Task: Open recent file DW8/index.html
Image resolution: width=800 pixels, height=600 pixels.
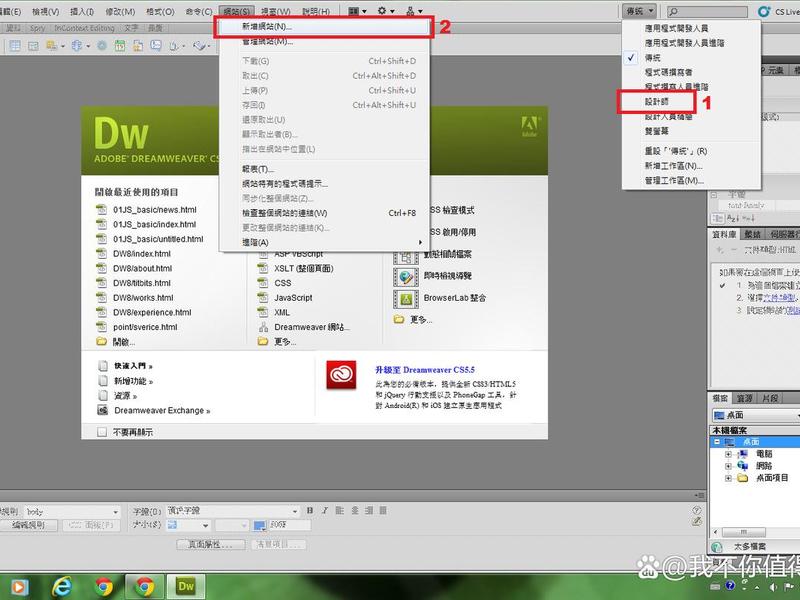Action: (x=142, y=254)
